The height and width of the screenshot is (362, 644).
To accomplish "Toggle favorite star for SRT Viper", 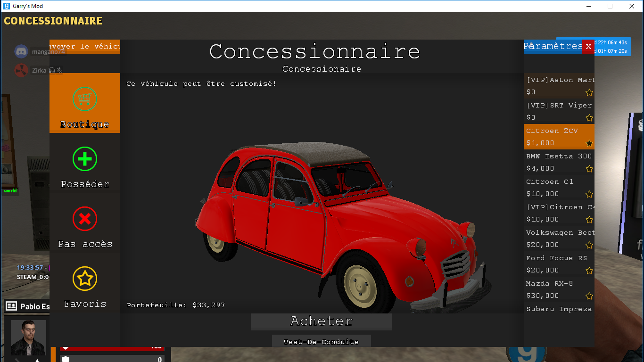I will point(589,118).
